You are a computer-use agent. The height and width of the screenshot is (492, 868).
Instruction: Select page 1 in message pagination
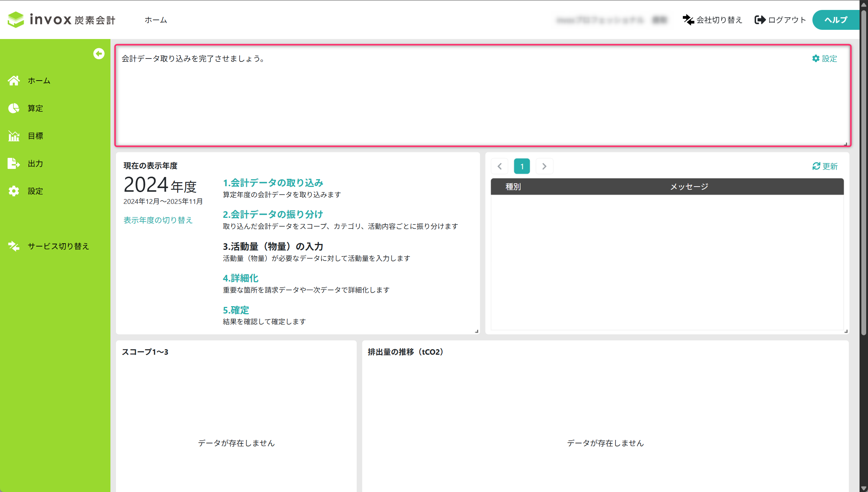(522, 166)
